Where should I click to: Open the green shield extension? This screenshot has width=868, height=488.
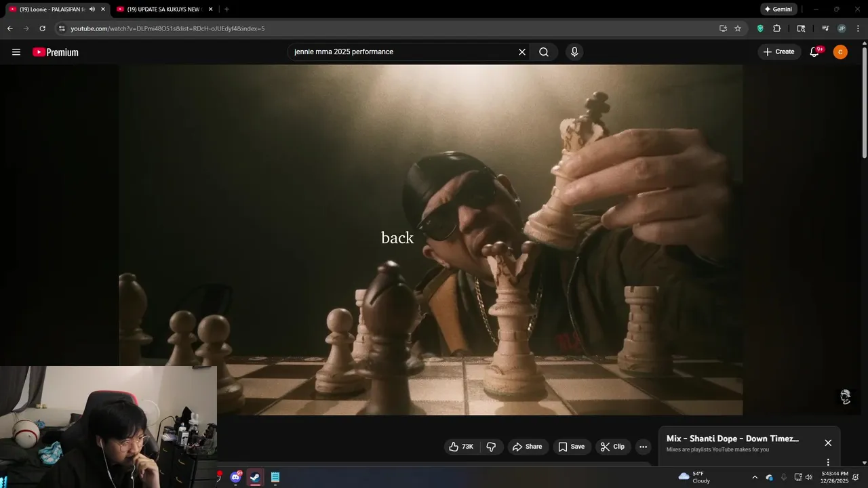point(760,28)
